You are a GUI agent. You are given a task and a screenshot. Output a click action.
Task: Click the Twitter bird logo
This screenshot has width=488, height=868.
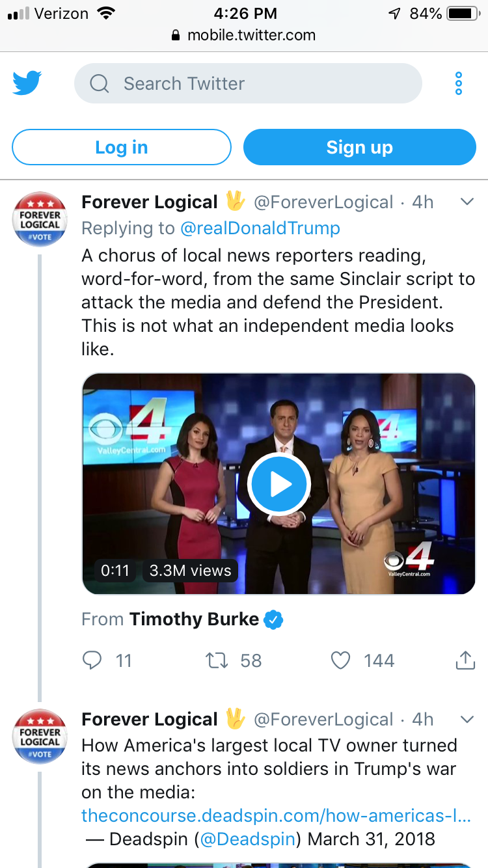(x=27, y=83)
